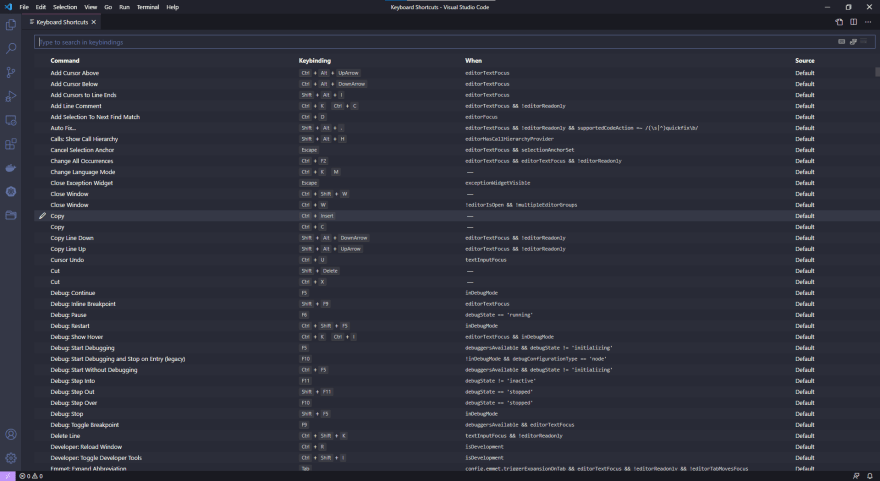The height and width of the screenshot is (481, 880).
Task: Select 'Cancel Selection Anchor' row
Action: 454,150
